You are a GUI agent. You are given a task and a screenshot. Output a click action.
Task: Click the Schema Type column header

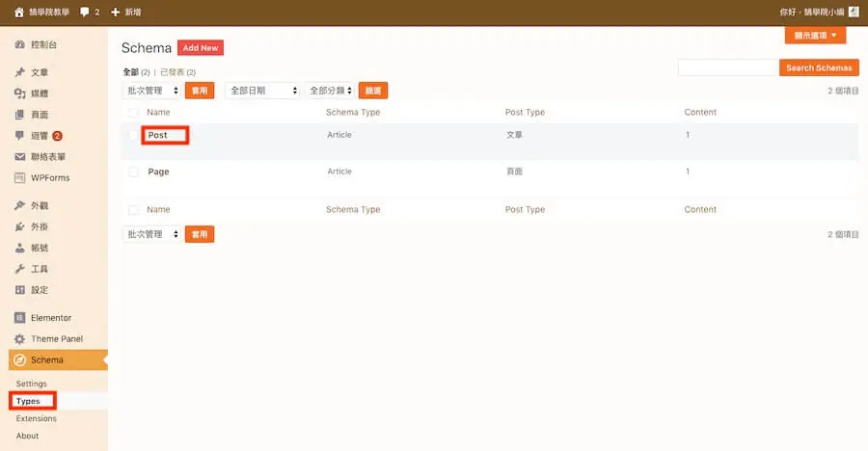[353, 113]
